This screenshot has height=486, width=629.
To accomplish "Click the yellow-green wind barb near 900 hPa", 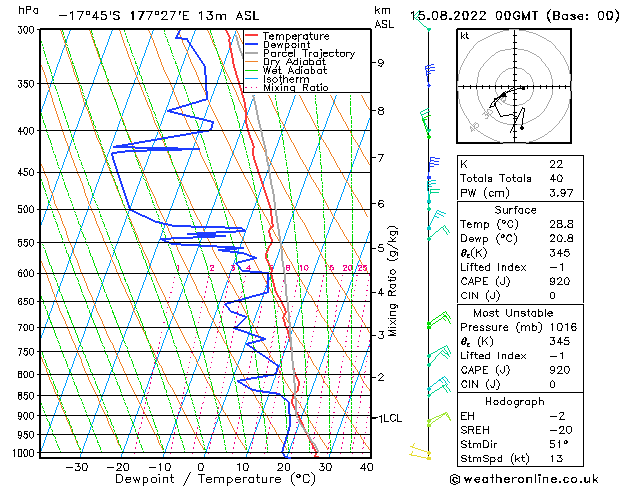I will pos(439,419).
